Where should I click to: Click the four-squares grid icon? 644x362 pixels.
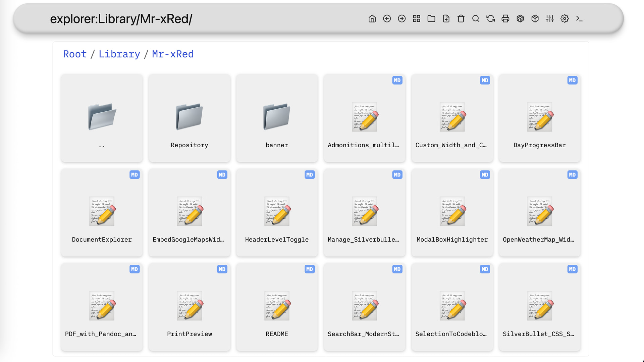[417, 19]
